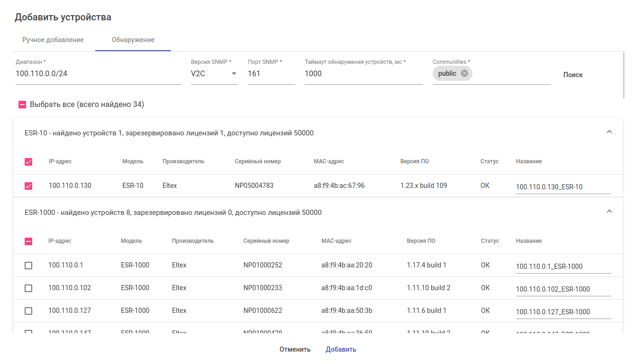The image size is (634, 364).
Task: Select device 100.110.0.1 checkbox
Action: (28, 266)
